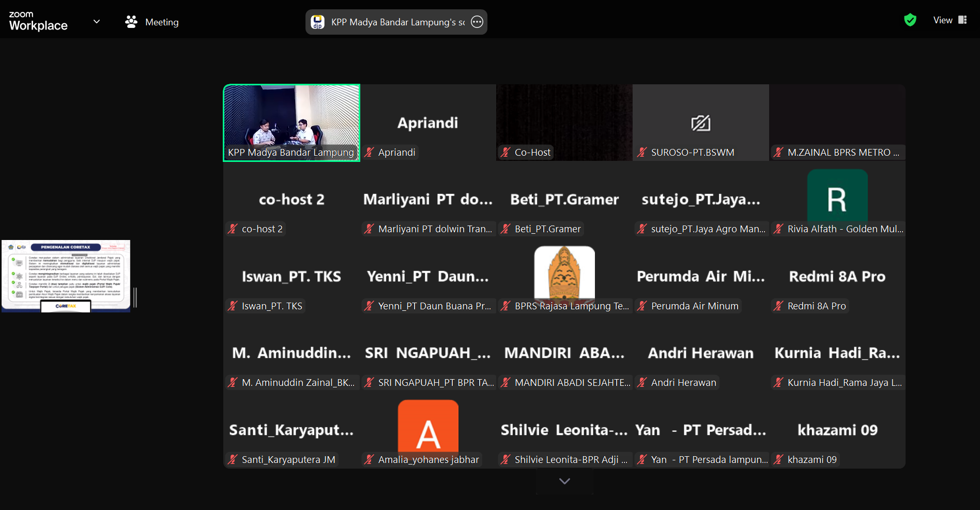Image resolution: width=980 pixels, height=510 pixels.
Task: Click the Meeting tab
Action: click(x=161, y=22)
